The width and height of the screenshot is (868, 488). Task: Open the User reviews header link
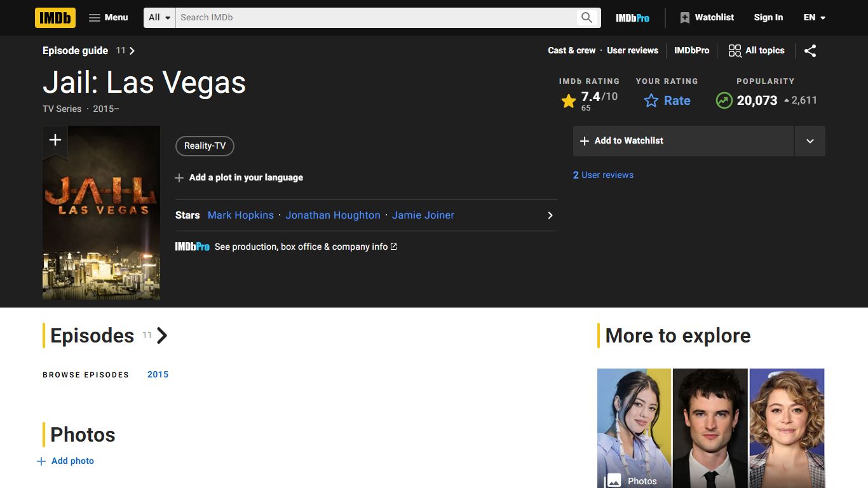[632, 51]
